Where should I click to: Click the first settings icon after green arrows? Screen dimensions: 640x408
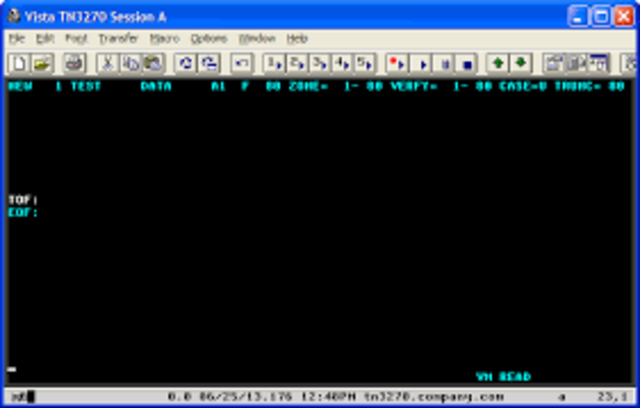553,63
